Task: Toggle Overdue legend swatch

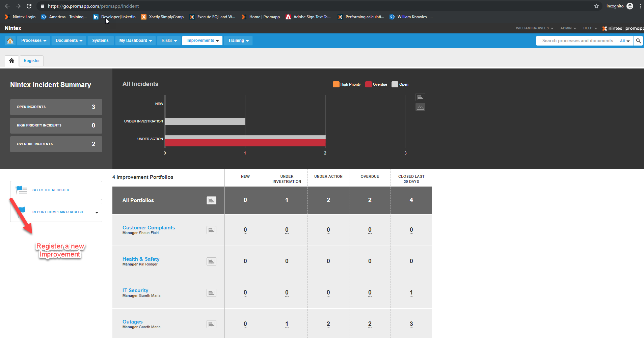Action: (x=369, y=84)
